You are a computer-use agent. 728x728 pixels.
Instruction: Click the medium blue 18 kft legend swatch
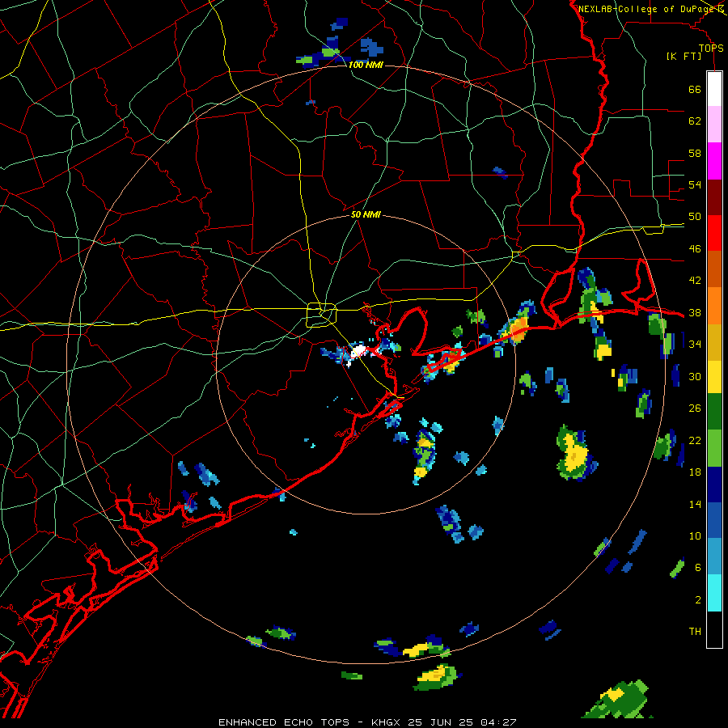714,520
